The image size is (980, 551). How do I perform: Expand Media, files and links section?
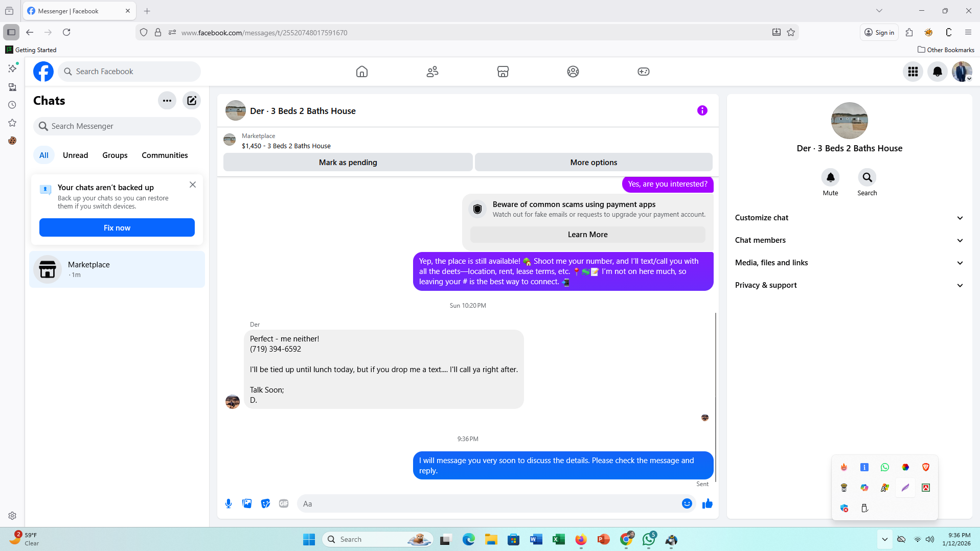(x=849, y=263)
